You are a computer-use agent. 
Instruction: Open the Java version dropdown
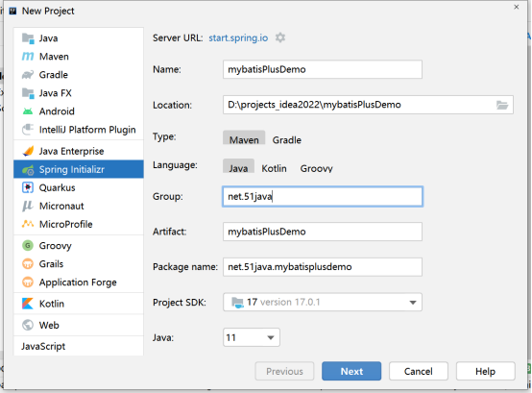coord(252,337)
